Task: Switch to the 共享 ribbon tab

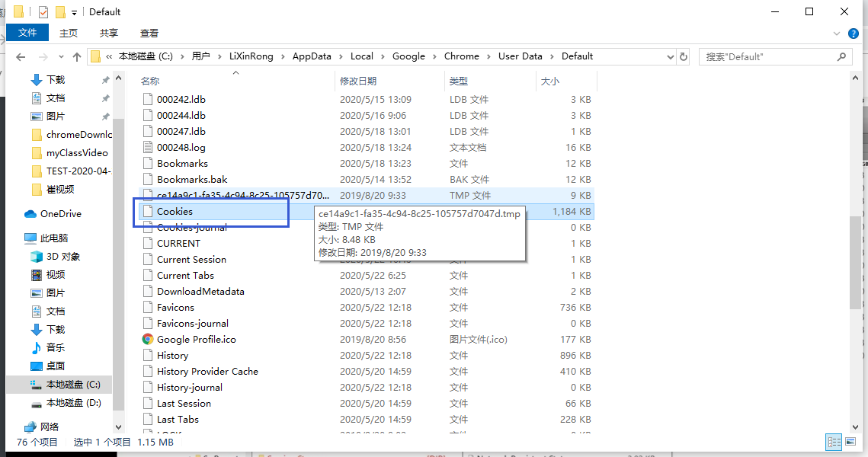Action: [108, 34]
